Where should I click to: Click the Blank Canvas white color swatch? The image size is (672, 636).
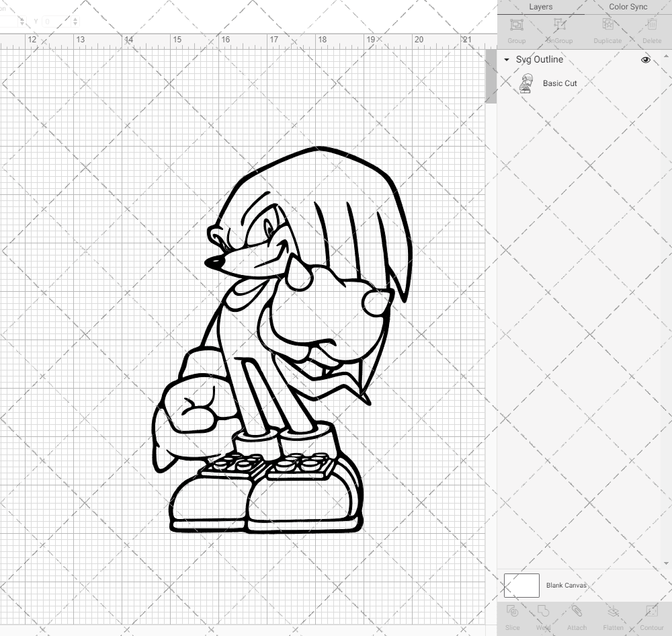(521, 585)
